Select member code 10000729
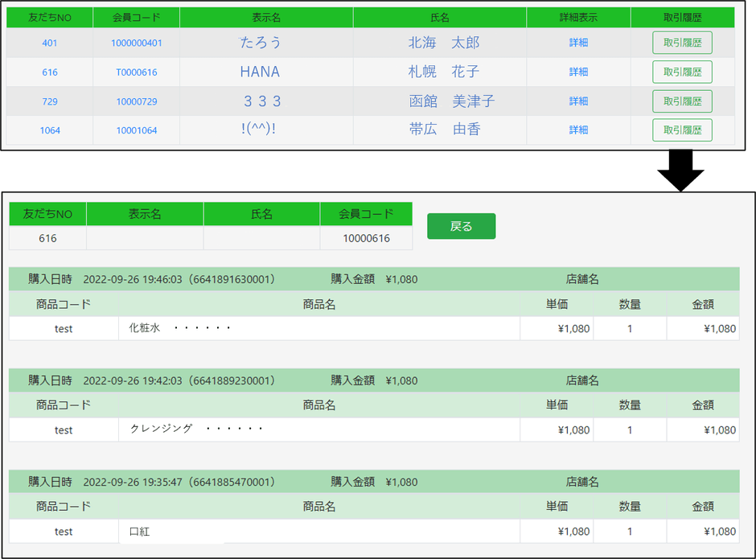Viewport: 756px width, 559px height. [135, 101]
